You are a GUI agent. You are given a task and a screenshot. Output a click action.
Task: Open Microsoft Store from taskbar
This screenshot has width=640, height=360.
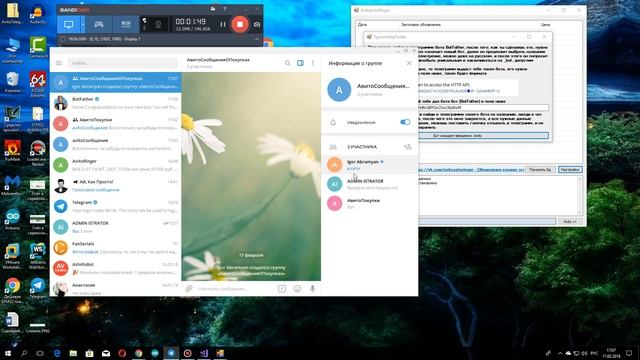[x=89, y=353]
